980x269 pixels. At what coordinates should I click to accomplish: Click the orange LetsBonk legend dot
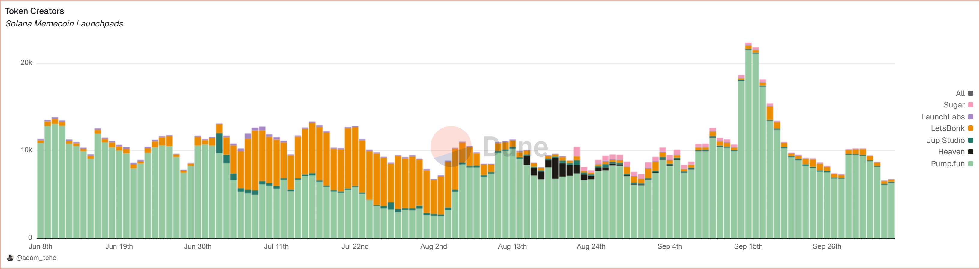pyautogui.click(x=970, y=128)
